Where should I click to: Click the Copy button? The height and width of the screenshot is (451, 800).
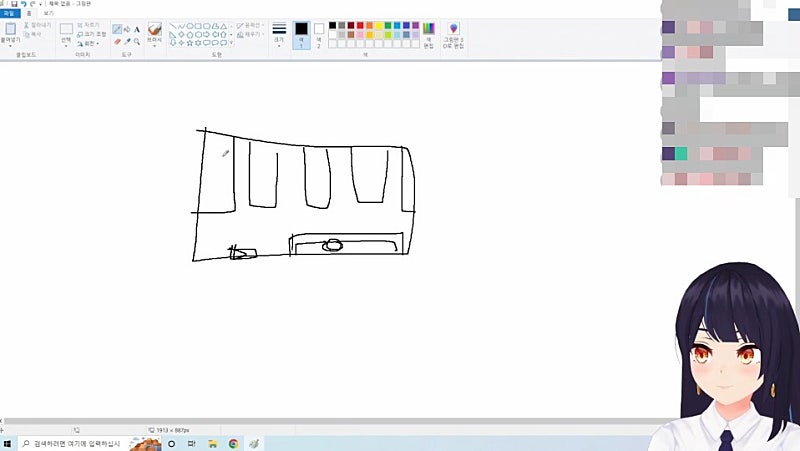coord(33,34)
